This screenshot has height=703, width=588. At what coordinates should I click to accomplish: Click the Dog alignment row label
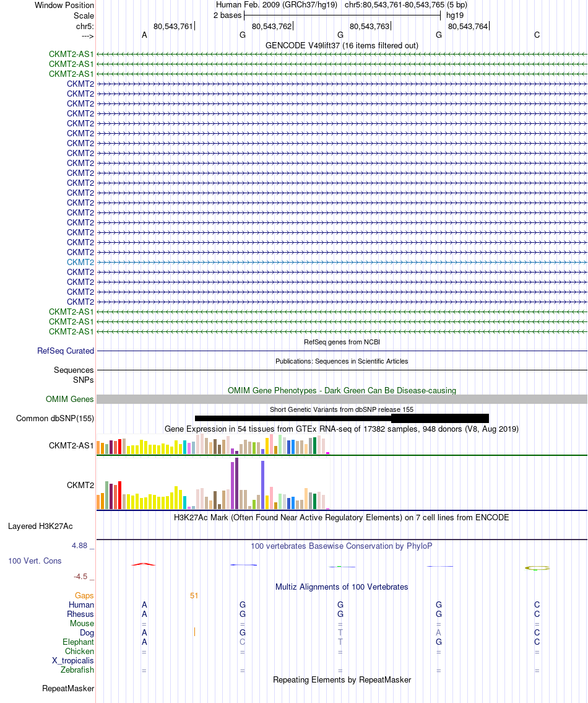(87, 632)
